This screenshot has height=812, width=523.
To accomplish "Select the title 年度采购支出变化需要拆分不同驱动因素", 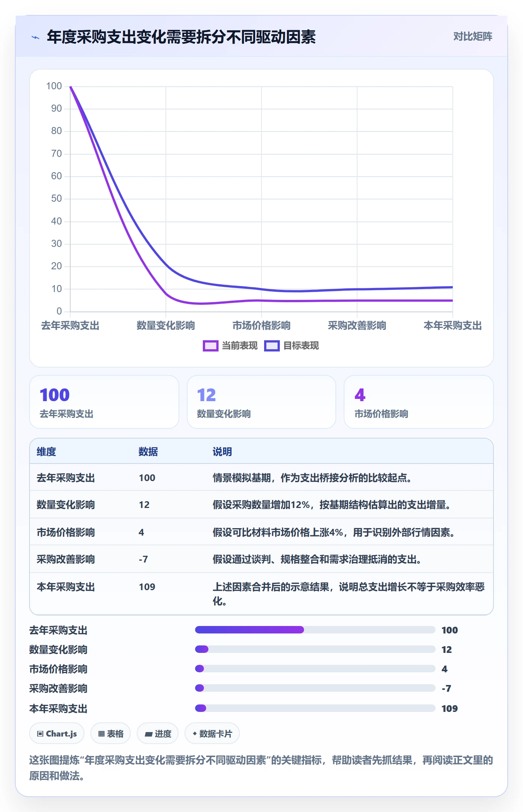I will 181,37.
